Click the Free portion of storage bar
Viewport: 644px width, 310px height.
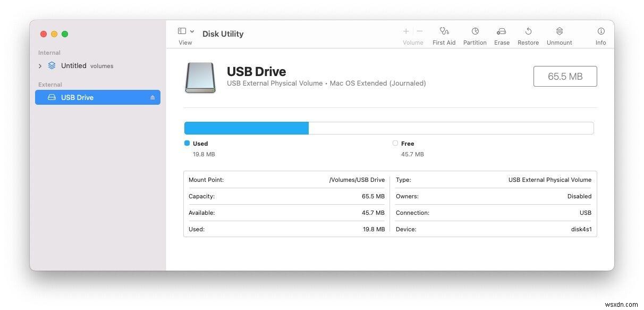(x=451, y=128)
